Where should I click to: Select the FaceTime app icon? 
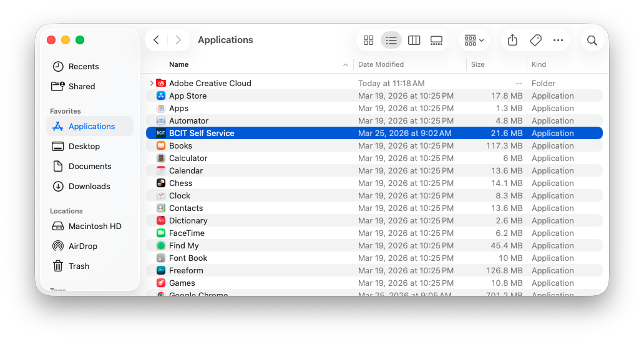click(x=161, y=233)
